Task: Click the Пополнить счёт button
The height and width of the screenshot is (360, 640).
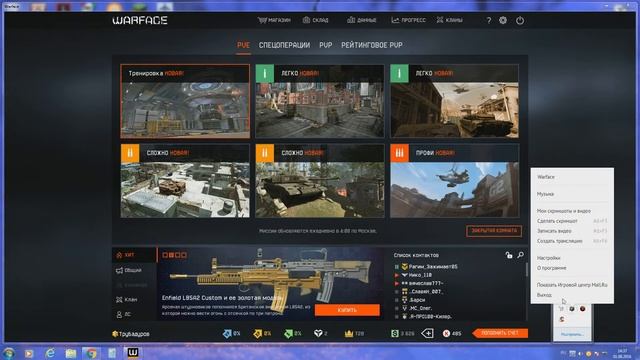Action: [500, 333]
